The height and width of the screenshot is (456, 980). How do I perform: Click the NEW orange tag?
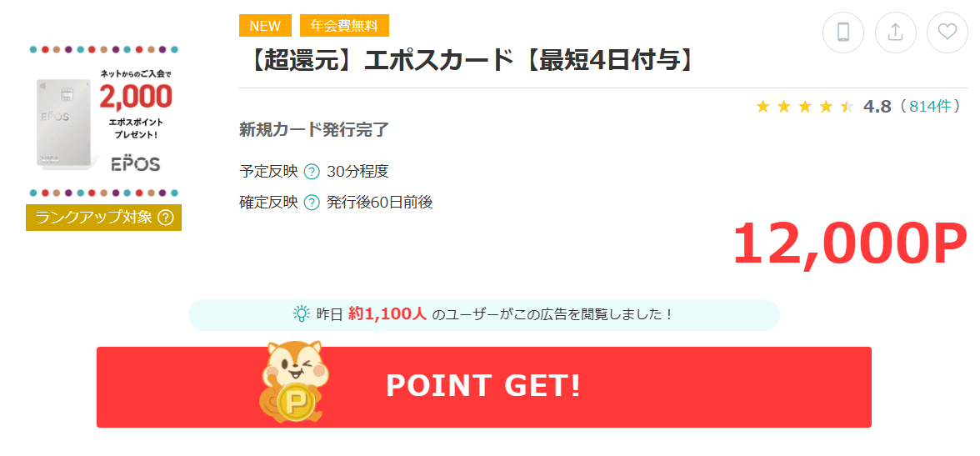[265, 26]
